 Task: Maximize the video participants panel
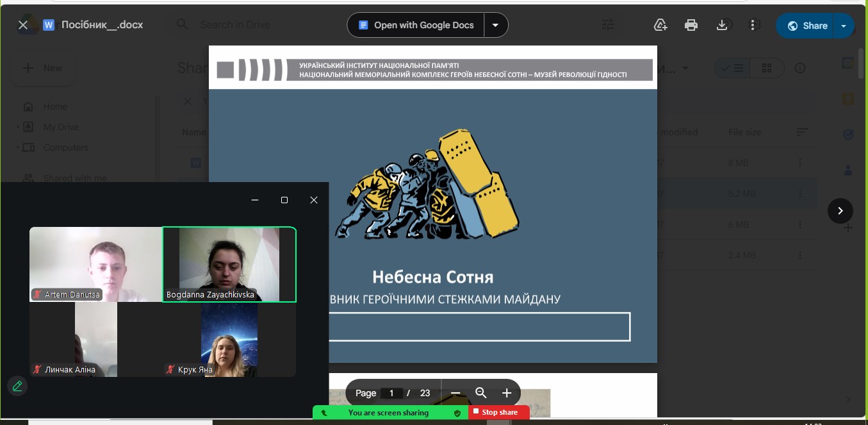click(284, 200)
